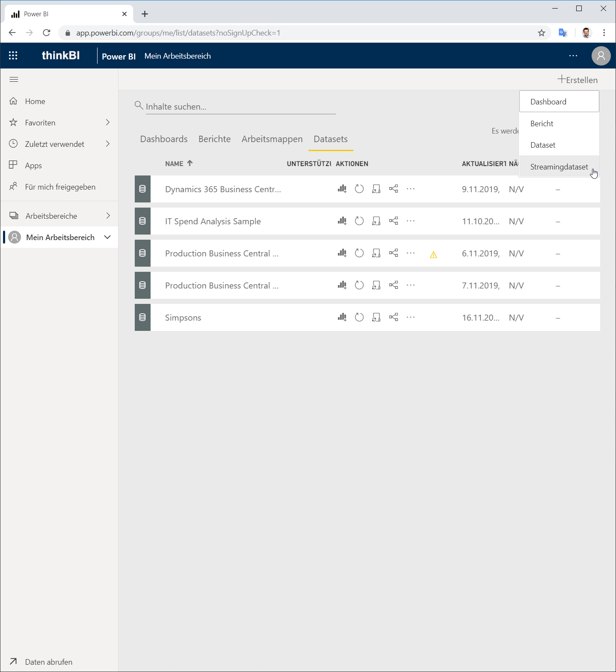
Task: Open the Erstellen create menu
Action: click(x=577, y=80)
